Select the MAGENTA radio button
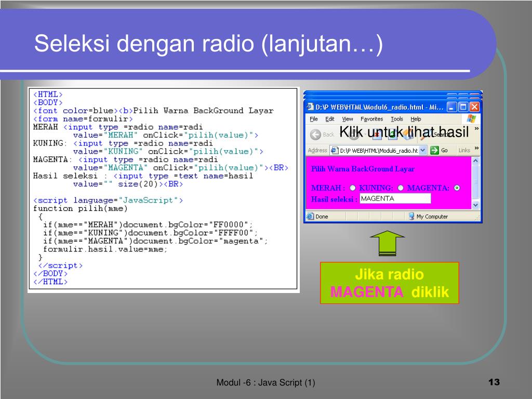This screenshot has width=532, height=399. pyautogui.click(x=457, y=188)
